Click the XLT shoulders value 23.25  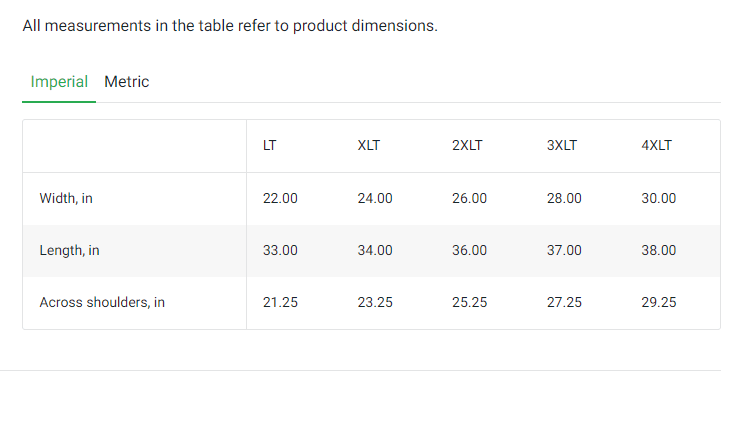pos(375,302)
